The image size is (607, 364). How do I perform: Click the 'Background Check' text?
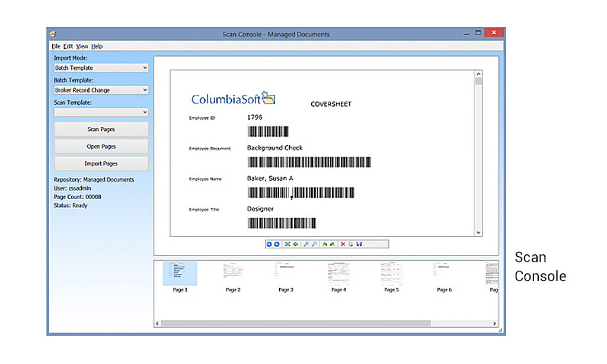tap(275, 148)
